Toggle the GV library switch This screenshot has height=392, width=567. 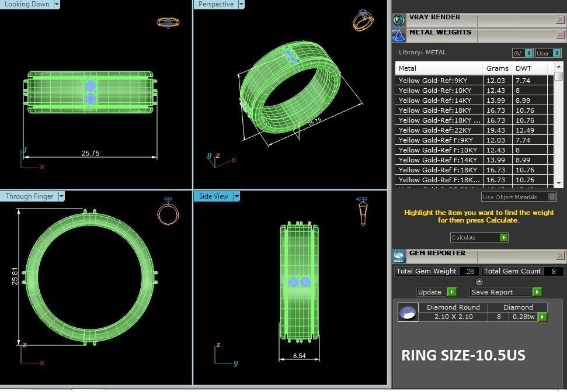pos(523,53)
